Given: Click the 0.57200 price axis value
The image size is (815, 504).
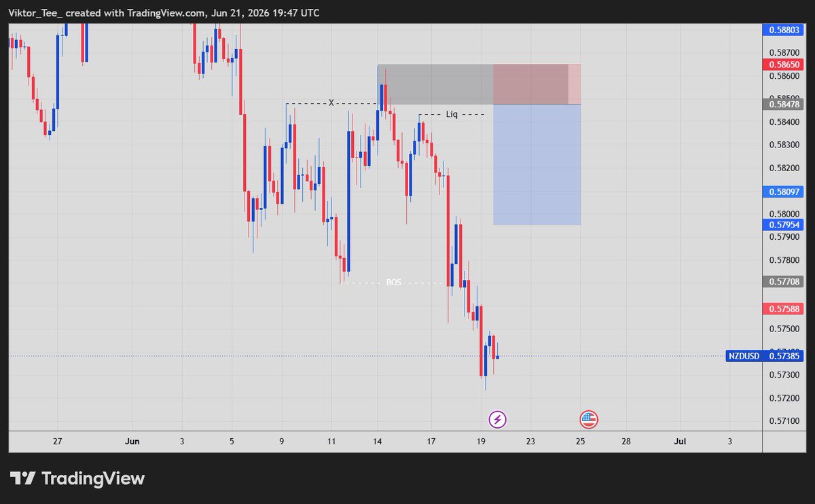Looking at the screenshot, I should pos(784,398).
